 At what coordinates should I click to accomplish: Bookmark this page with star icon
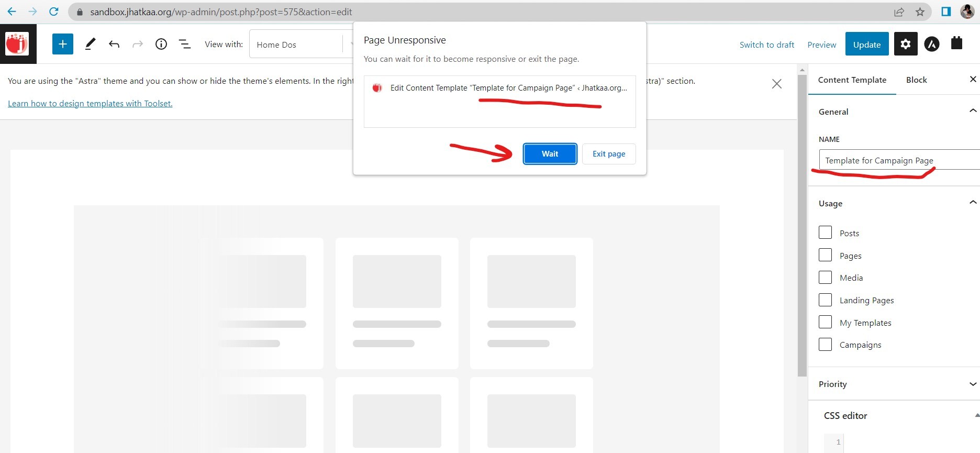920,12
